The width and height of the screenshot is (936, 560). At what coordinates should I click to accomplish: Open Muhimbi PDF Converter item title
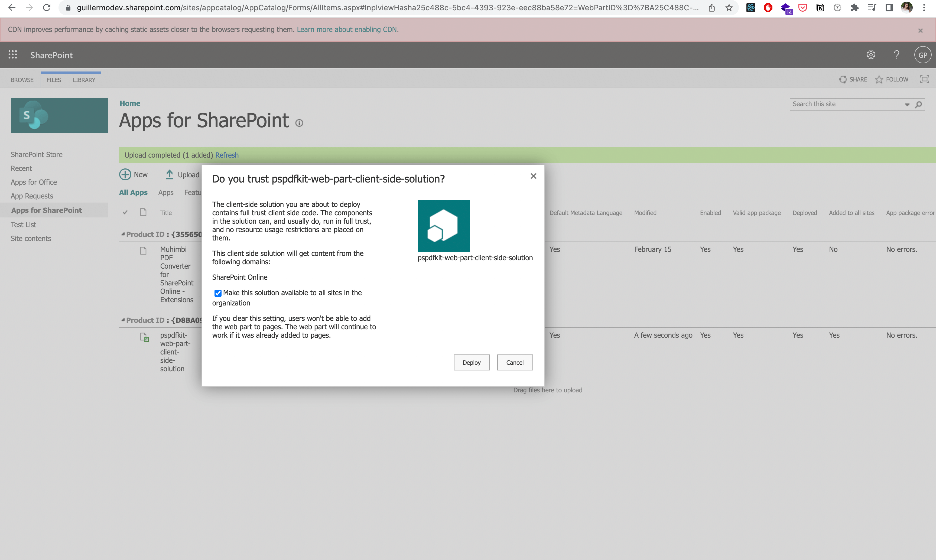click(x=177, y=274)
